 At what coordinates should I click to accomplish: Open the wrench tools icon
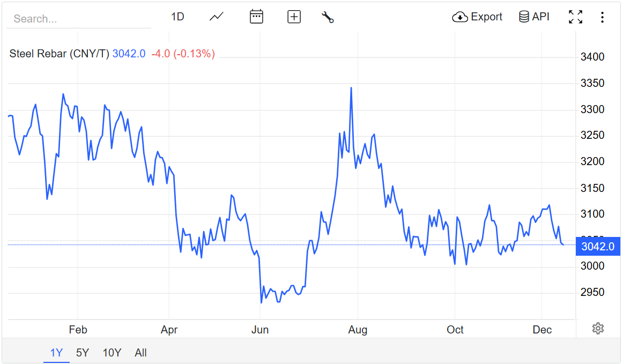pyautogui.click(x=328, y=17)
